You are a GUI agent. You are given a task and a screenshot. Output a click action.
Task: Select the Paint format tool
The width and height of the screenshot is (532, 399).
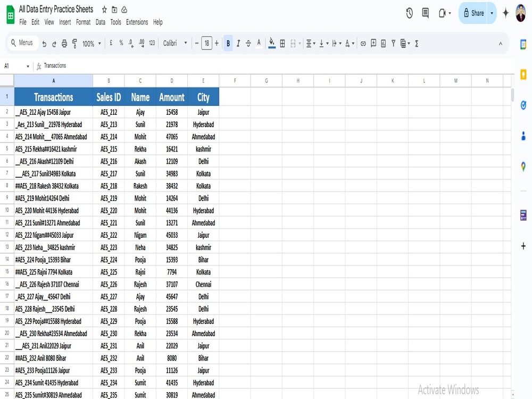click(74, 44)
